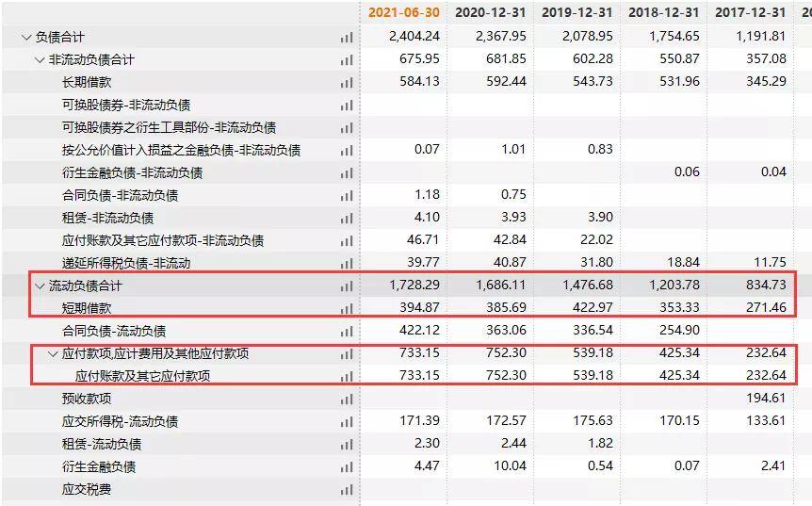Click chart icon for 应交所得税-流动负债 row

click(347, 422)
